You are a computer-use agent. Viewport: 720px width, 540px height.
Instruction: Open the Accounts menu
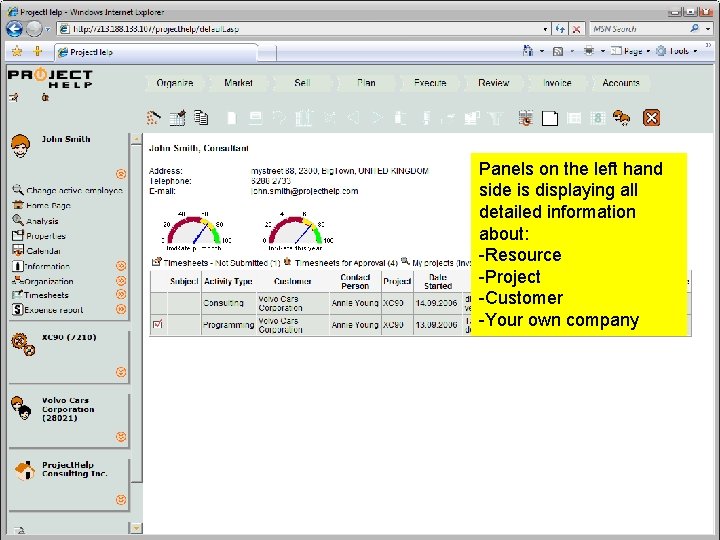(621, 83)
